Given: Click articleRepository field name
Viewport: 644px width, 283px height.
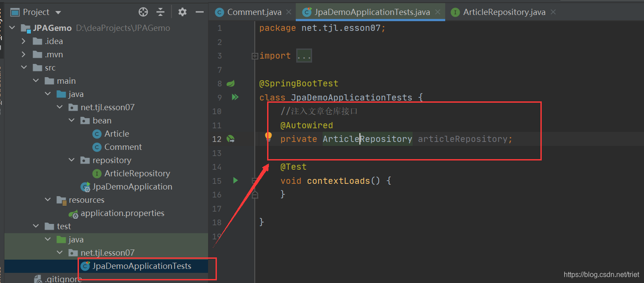Looking at the screenshot, I should [x=462, y=139].
